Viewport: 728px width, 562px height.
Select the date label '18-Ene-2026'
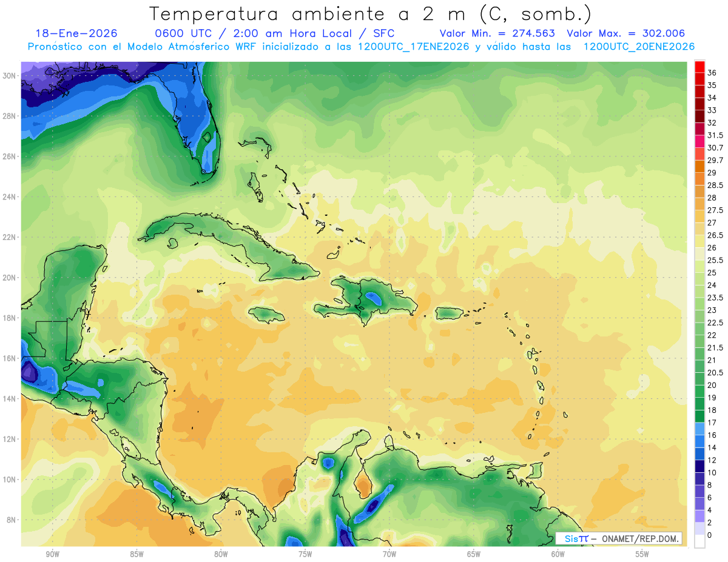point(76,33)
